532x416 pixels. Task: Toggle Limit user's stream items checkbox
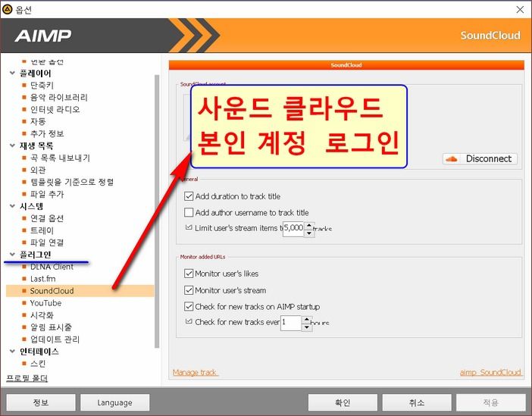(189, 227)
